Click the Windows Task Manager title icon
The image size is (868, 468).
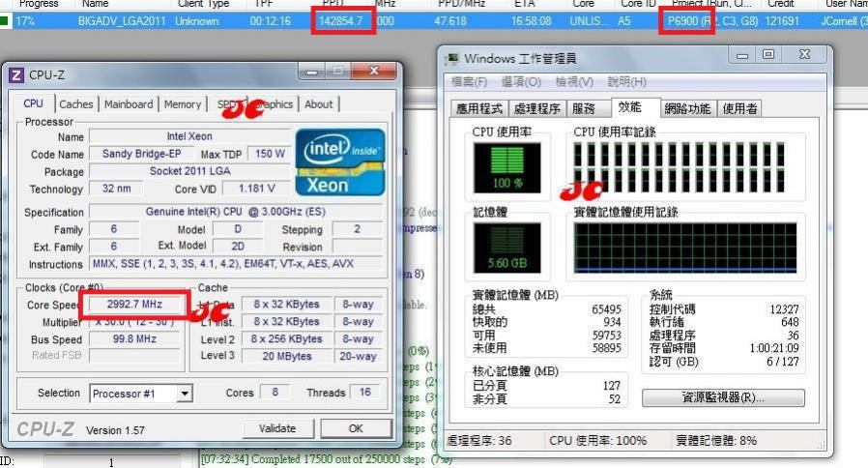pos(452,58)
